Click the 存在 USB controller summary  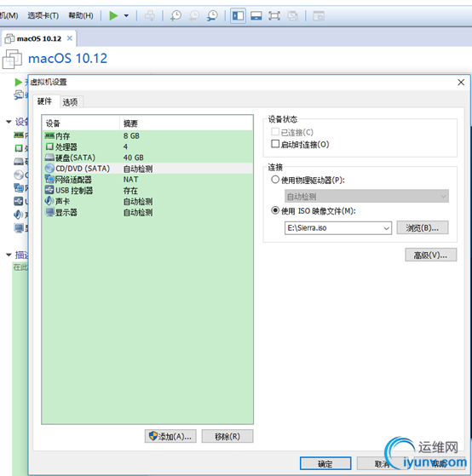pyautogui.click(x=130, y=191)
